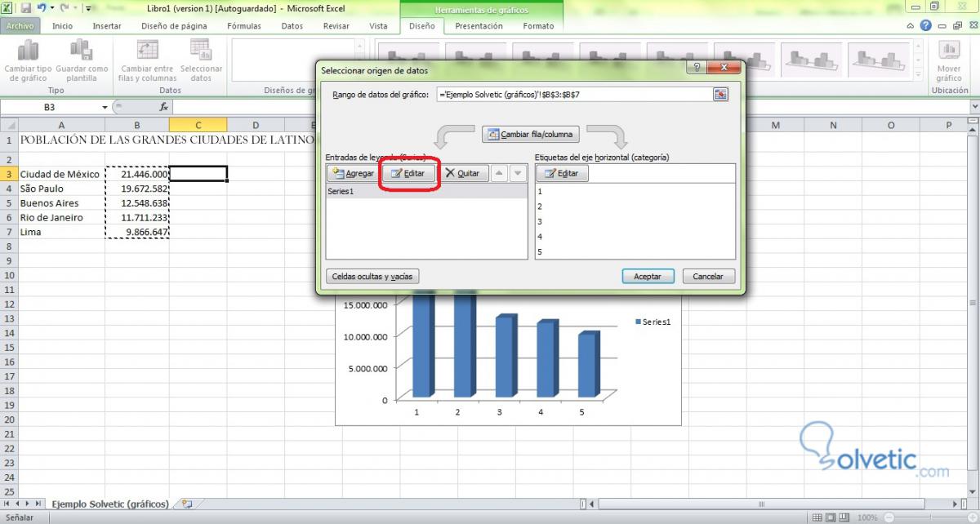This screenshot has height=524, width=980.
Task: Open the Formato tab
Action: tap(539, 26)
